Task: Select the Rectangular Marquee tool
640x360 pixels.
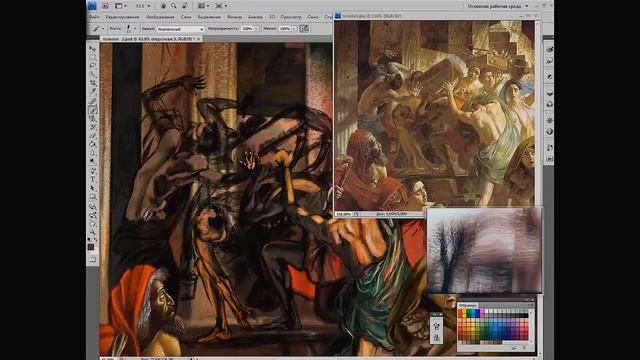Action: pos(93,57)
